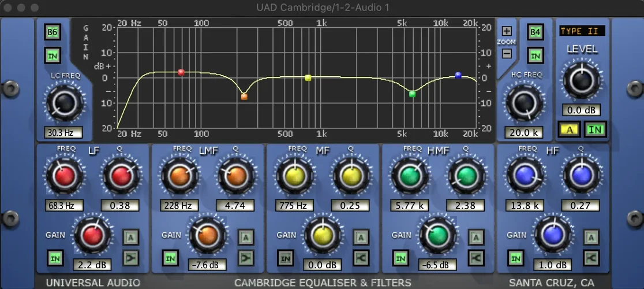The width and height of the screenshot is (644, 289).
Task: Click the yellow A/B compare button
Action: 569,129
